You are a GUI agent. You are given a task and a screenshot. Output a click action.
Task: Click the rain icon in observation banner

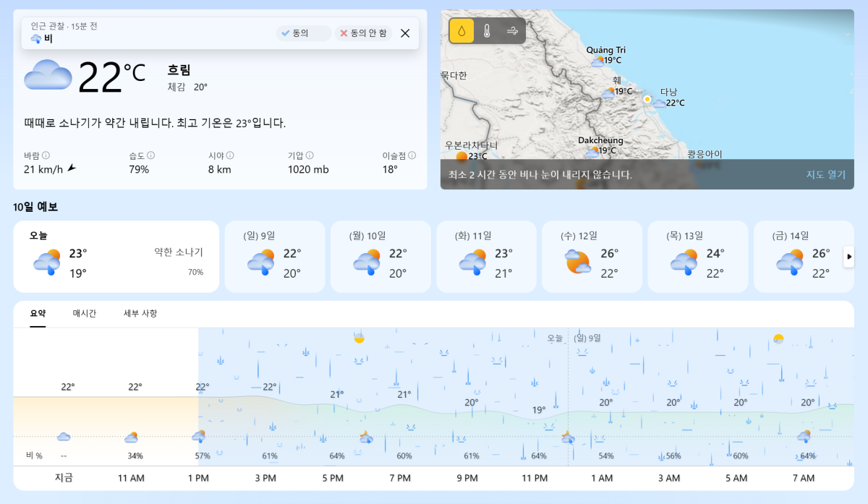click(35, 39)
